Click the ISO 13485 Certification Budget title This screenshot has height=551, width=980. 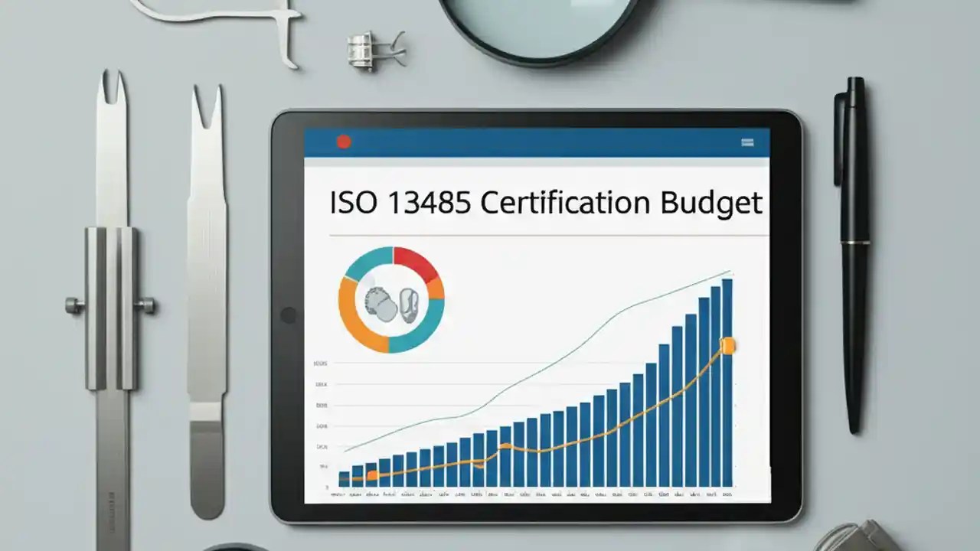click(544, 201)
